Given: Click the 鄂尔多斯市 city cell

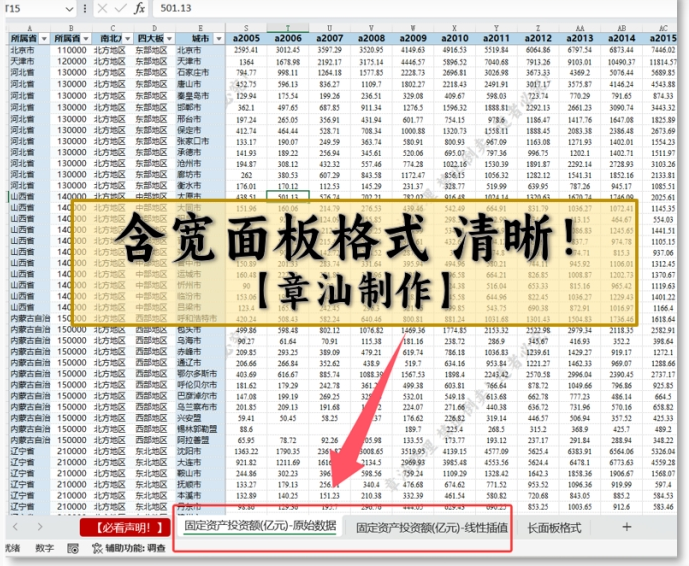Looking at the screenshot, I should coord(201,374).
